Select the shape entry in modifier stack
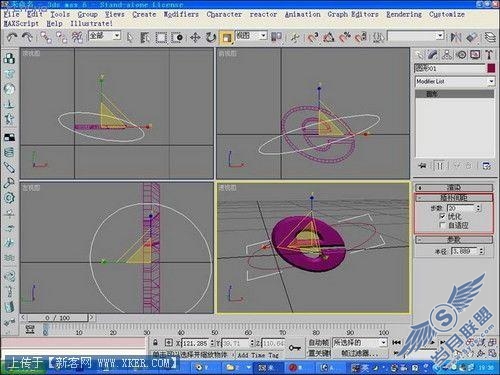 [455, 94]
